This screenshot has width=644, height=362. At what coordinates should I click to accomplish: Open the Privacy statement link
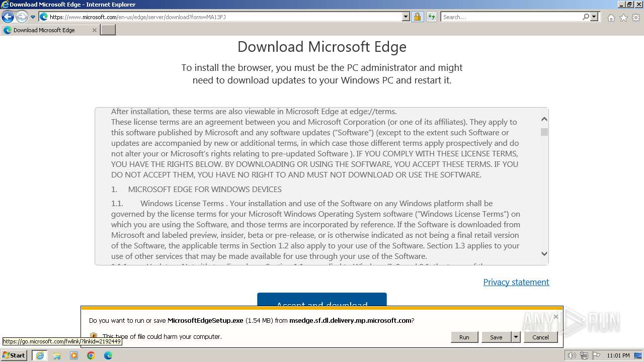[516, 282]
